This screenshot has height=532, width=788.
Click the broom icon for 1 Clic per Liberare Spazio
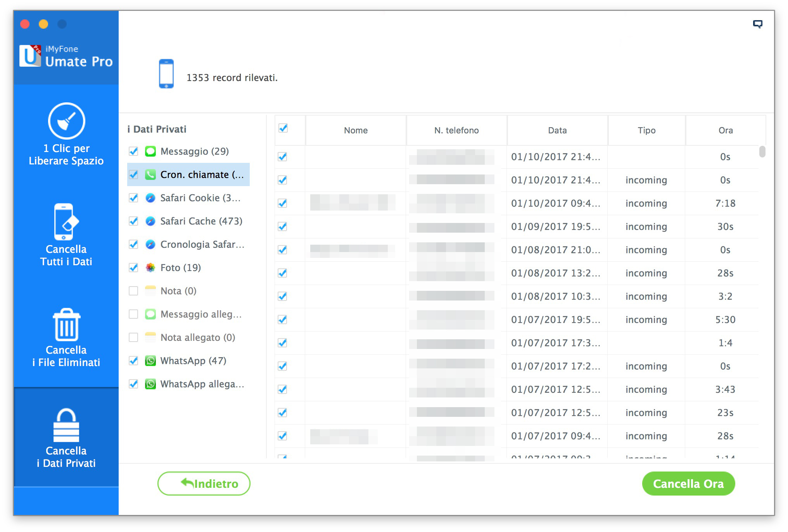point(66,121)
